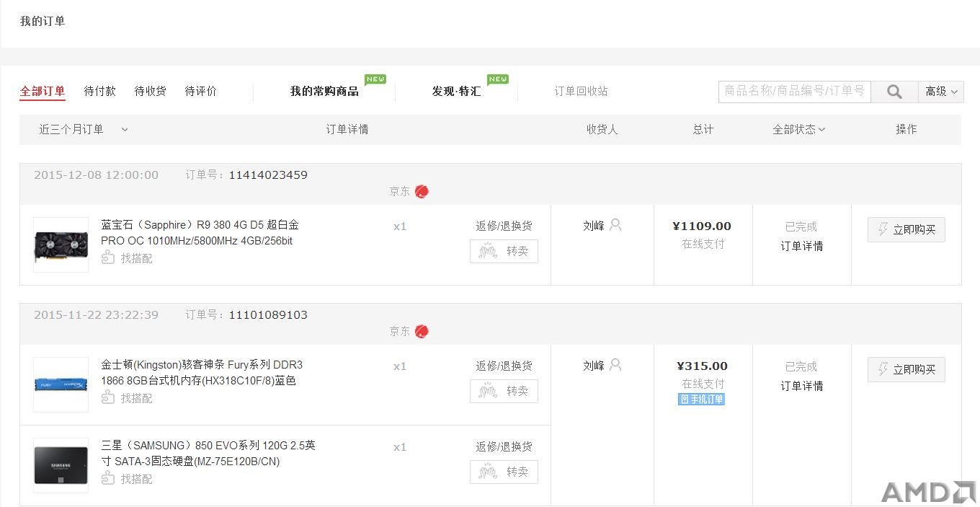Open the 订单回收站 link
This screenshot has width=980, height=507.
click(581, 92)
